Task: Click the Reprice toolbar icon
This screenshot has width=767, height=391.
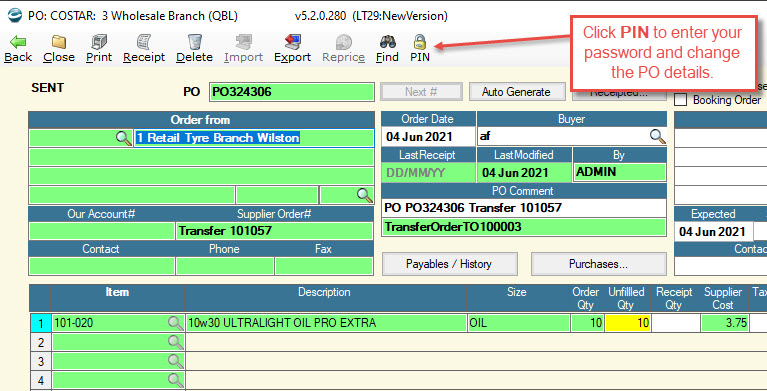Action: coord(343,43)
